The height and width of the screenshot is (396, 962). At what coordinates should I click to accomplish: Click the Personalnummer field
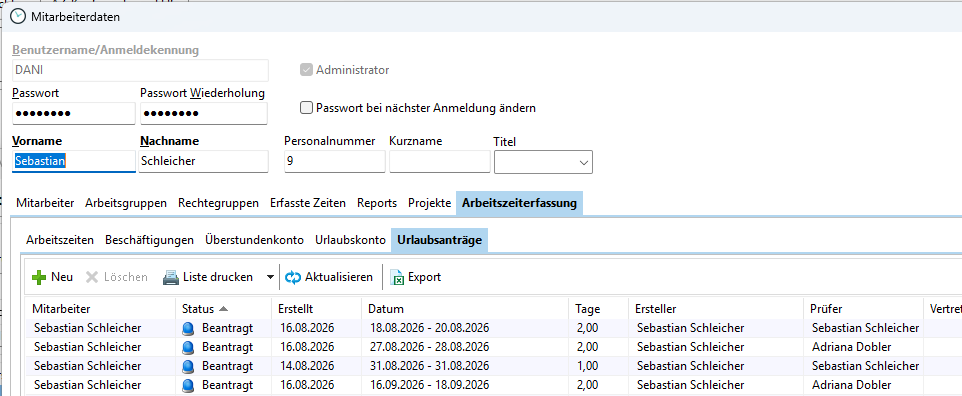[x=334, y=161]
